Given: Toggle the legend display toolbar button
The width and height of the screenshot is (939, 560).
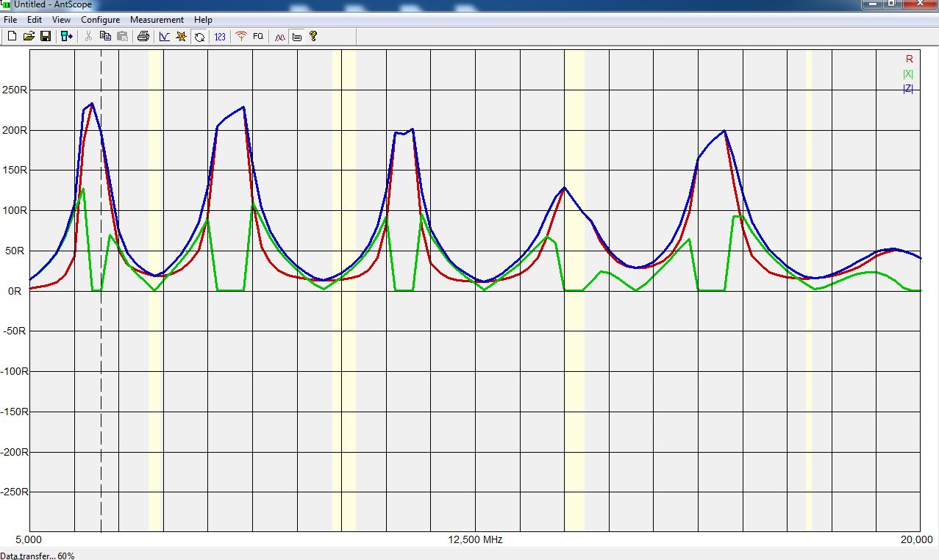Looking at the screenshot, I should 296,36.
